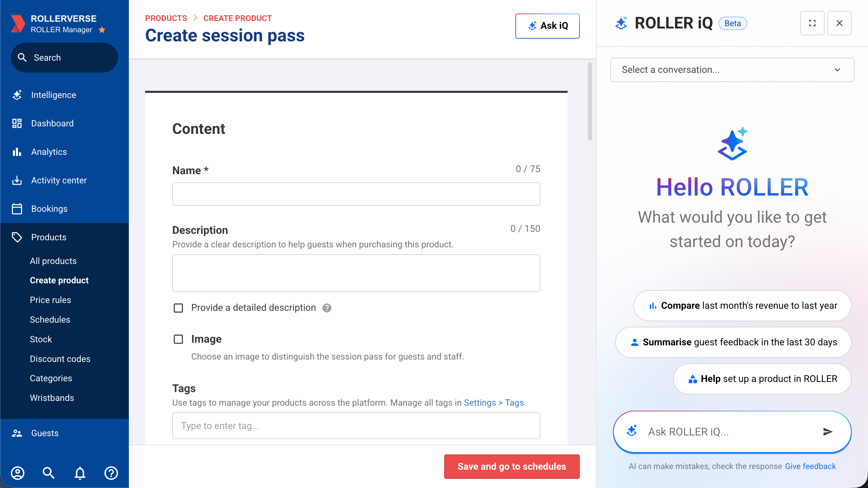Enable Provide a detailed description checkbox
This screenshot has width=868, height=488.
point(178,308)
